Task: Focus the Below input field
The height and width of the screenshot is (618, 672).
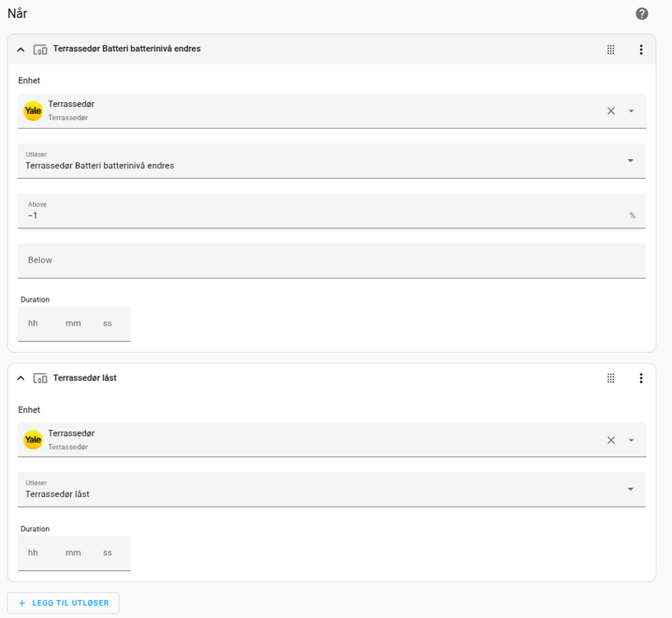Action: tap(330, 260)
